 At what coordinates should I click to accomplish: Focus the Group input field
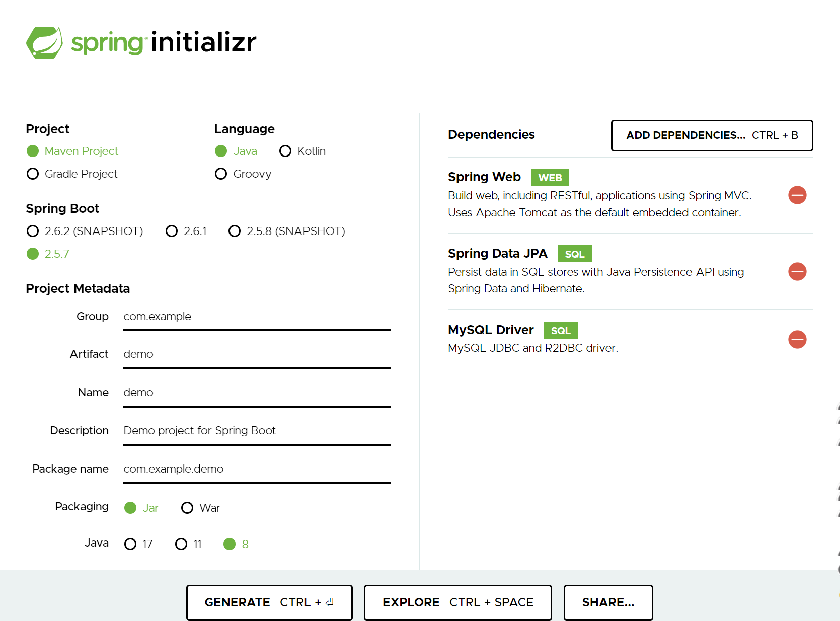pos(257,318)
